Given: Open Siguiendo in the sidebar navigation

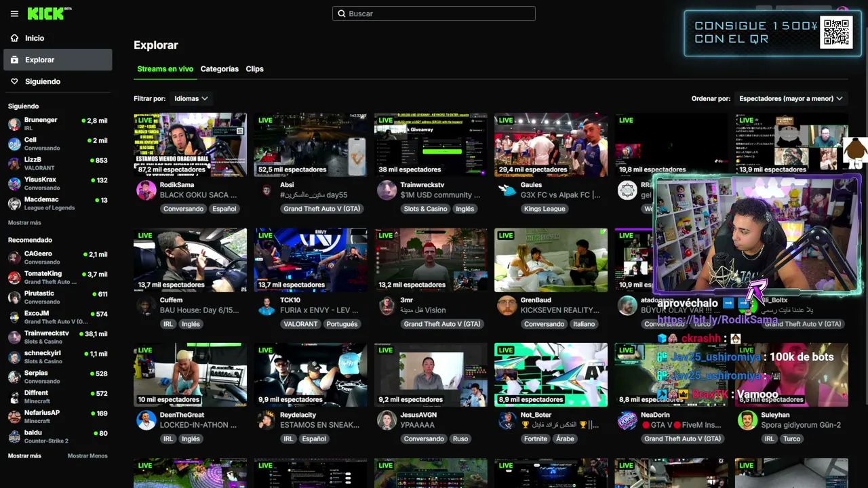Looking at the screenshot, I should click(58, 81).
